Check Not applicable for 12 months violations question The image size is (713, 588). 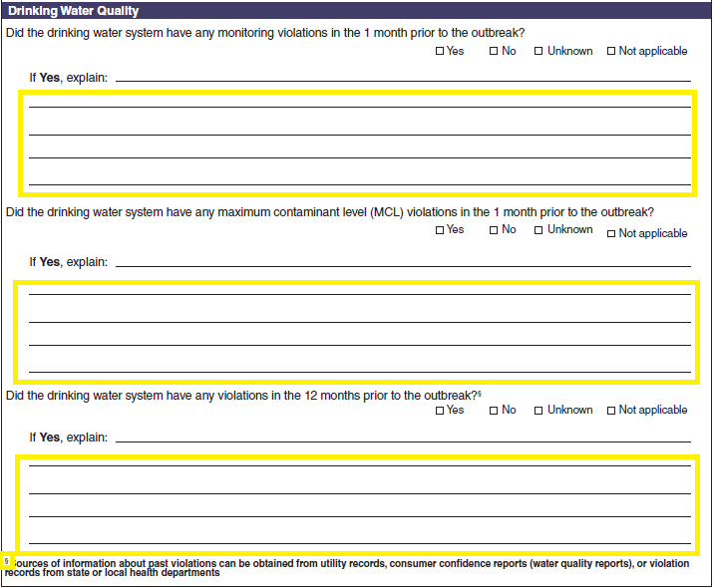[x=611, y=411]
